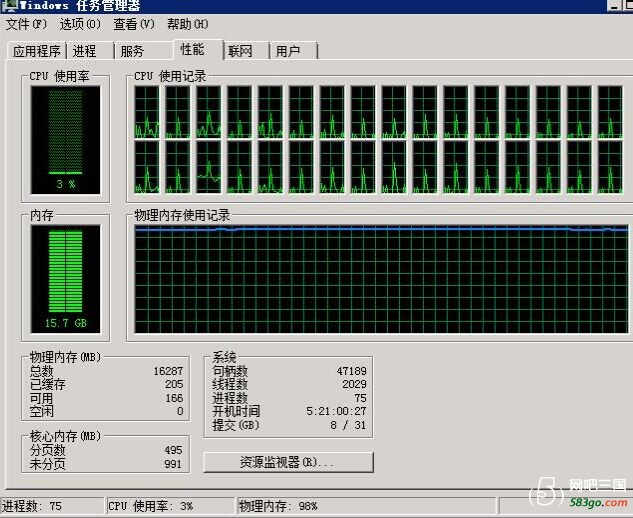Screen dimensions: 633x518
Task: Switch to the 用户 tab
Action: [293, 51]
